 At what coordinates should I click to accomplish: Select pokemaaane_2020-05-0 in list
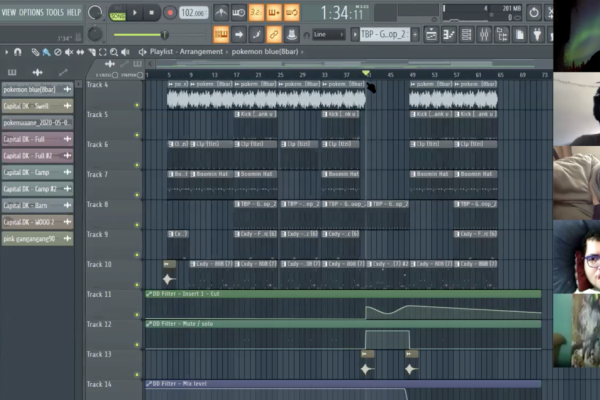point(37,122)
